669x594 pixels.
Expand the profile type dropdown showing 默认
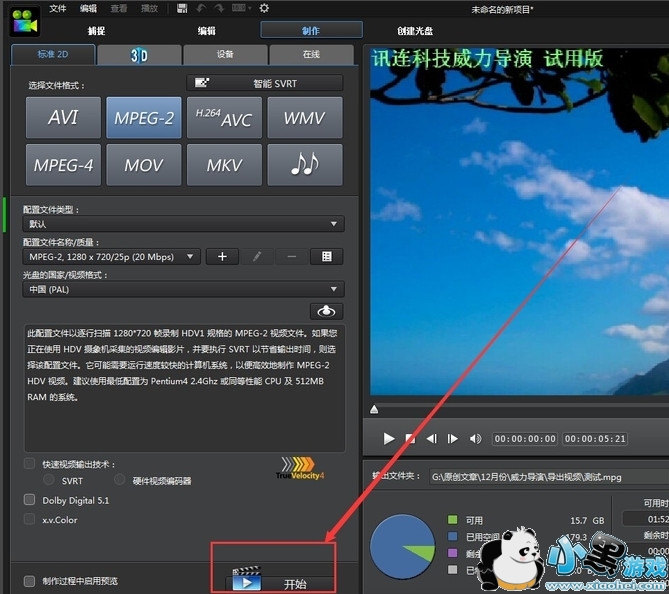pos(183,224)
